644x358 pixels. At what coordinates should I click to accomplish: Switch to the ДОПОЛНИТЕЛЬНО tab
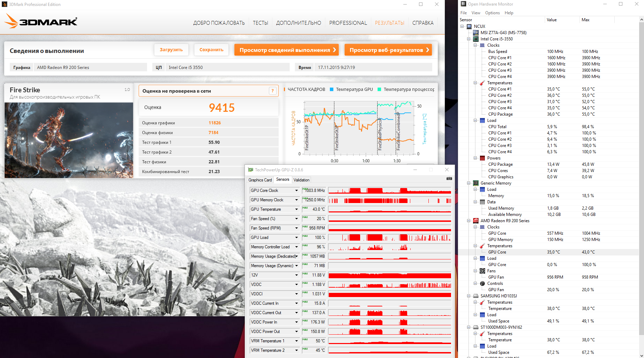(298, 23)
